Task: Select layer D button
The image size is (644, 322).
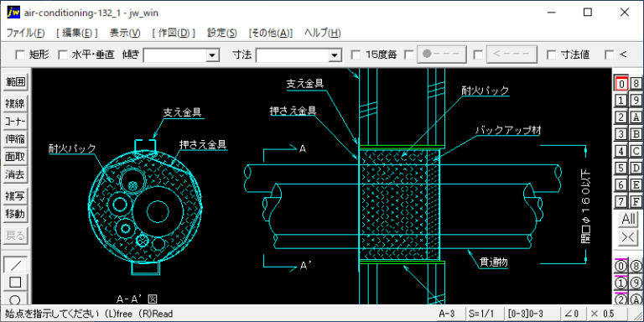Action: pyautogui.click(x=636, y=168)
